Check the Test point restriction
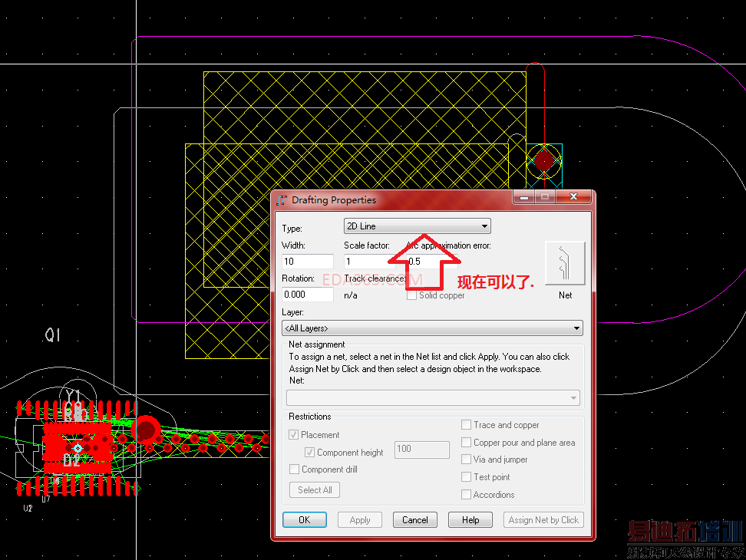This screenshot has width=746, height=560. point(467,477)
